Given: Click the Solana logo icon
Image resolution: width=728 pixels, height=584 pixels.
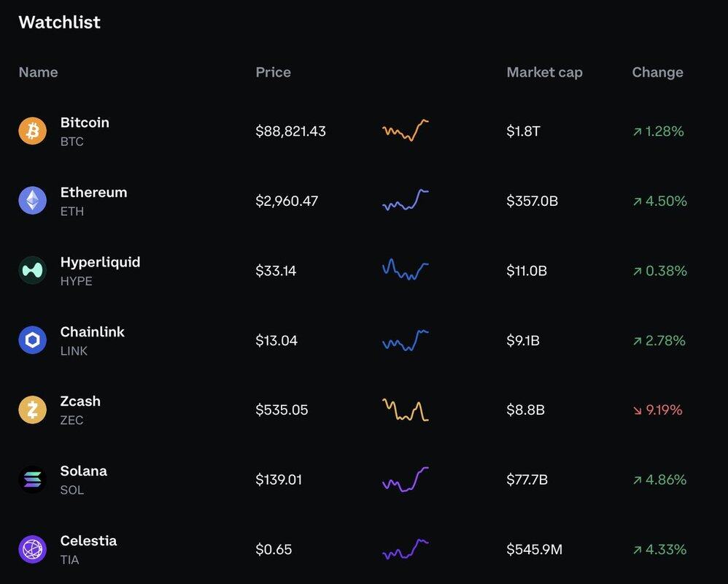Looking at the screenshot, I should [32, 480].
